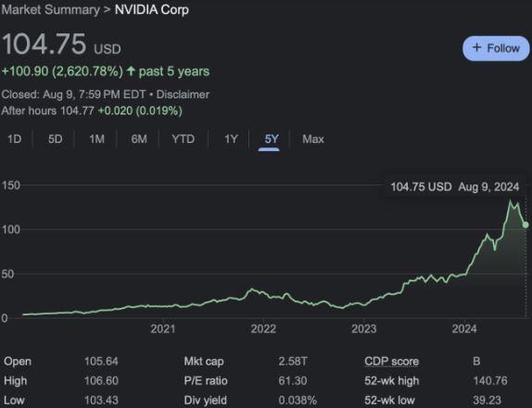532x408 pixels.
Task: Click the +100.90 (2,620.78%) change text
Action: pos(62,71)
